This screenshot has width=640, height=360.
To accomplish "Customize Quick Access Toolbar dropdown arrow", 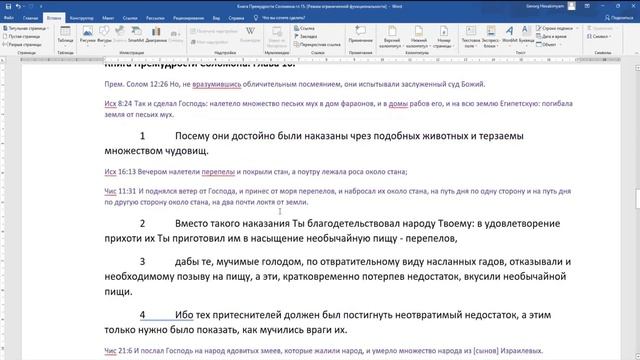I will (41, 6).
